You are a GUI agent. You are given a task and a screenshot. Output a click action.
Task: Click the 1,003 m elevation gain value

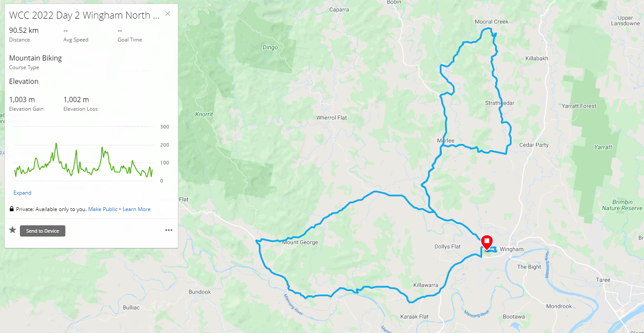(22, 100)
